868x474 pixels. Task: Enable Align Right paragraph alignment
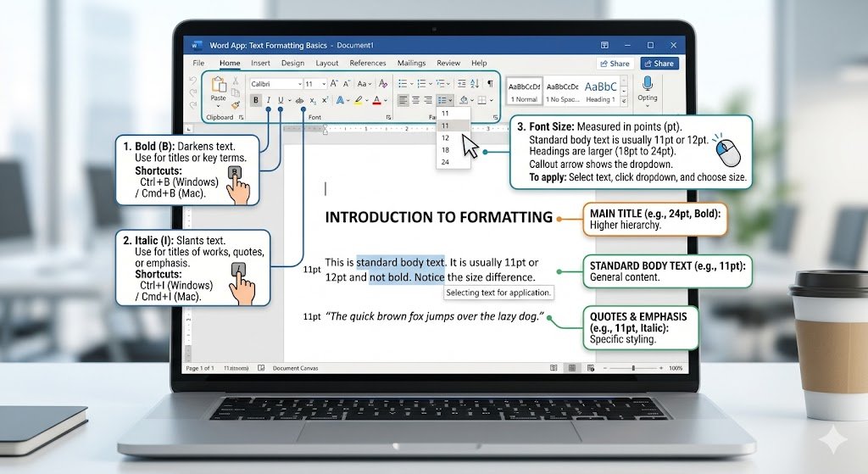coord(428,100)
